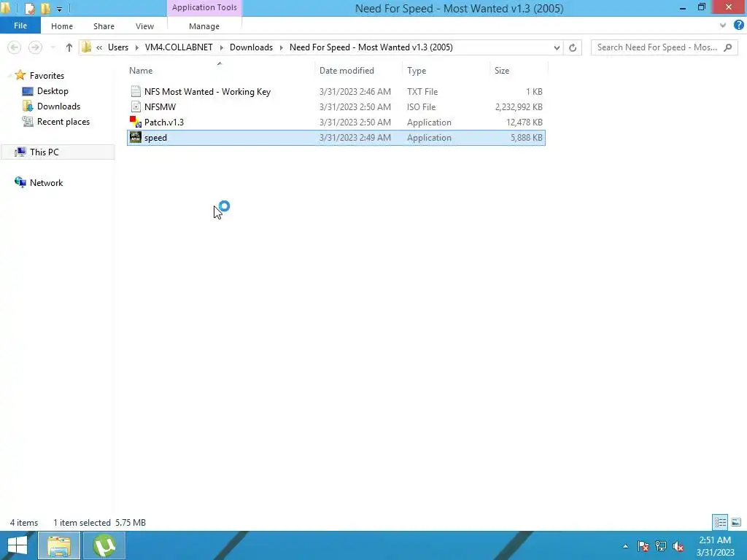Expand the ribbon with the chevron
Viewport: 747px width, 560px height.
pyautogui.click(x=723, y=26)
